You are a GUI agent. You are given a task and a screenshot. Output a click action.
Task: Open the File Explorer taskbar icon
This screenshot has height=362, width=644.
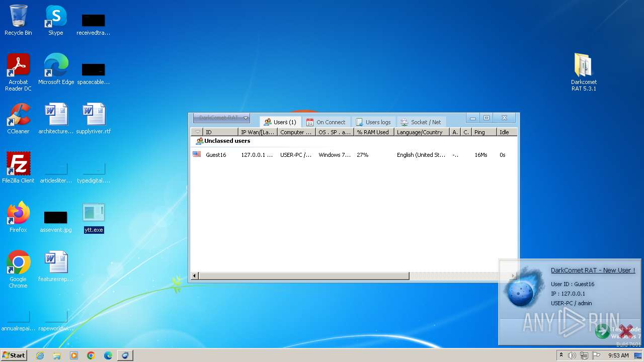tap(57, 355)
